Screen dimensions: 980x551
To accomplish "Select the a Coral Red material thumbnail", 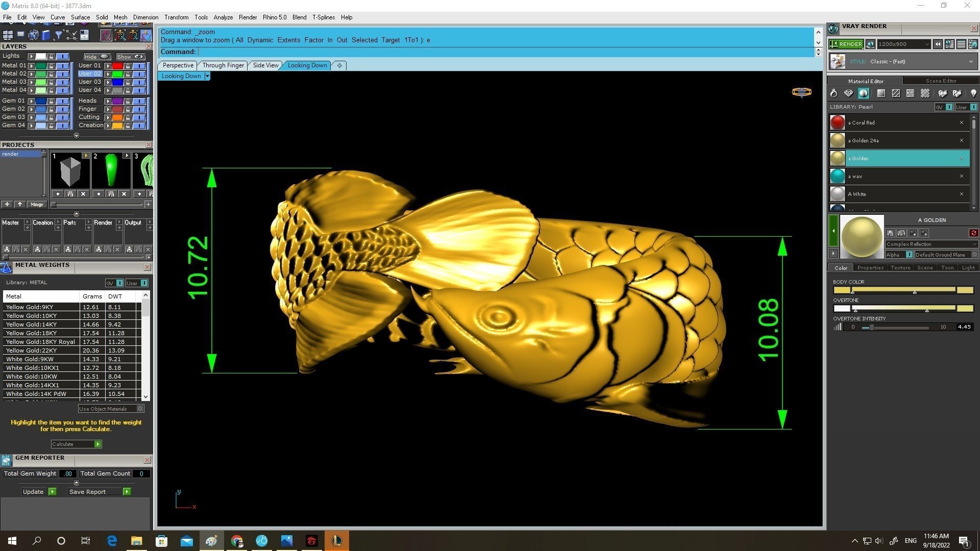I will pyautogui.click(x=837, y=122).
